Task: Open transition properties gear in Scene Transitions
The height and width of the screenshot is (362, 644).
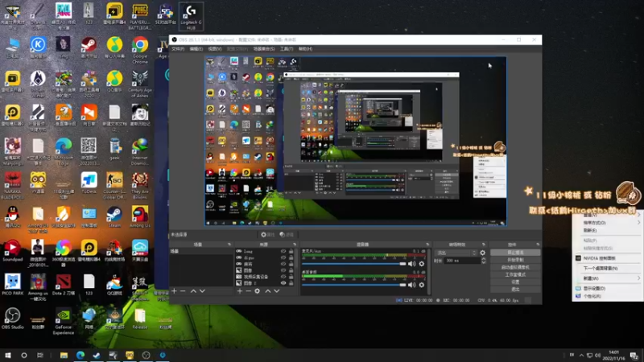Action: pos(482,253)
